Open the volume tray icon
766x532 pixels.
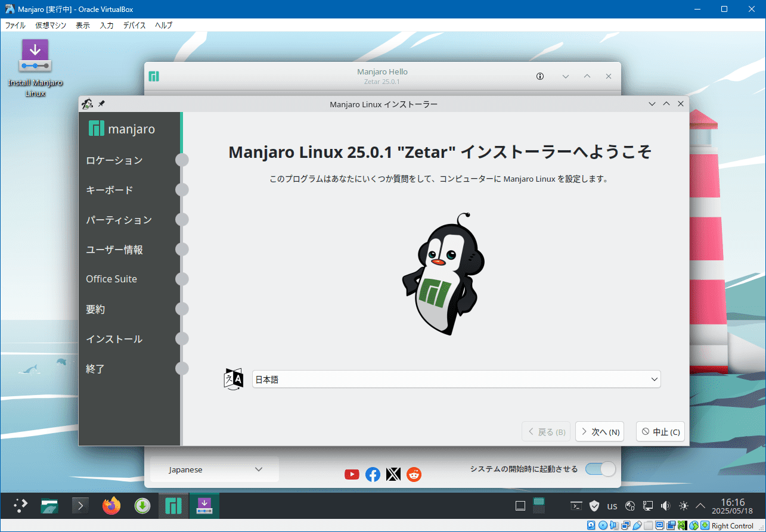click(666, 506)
